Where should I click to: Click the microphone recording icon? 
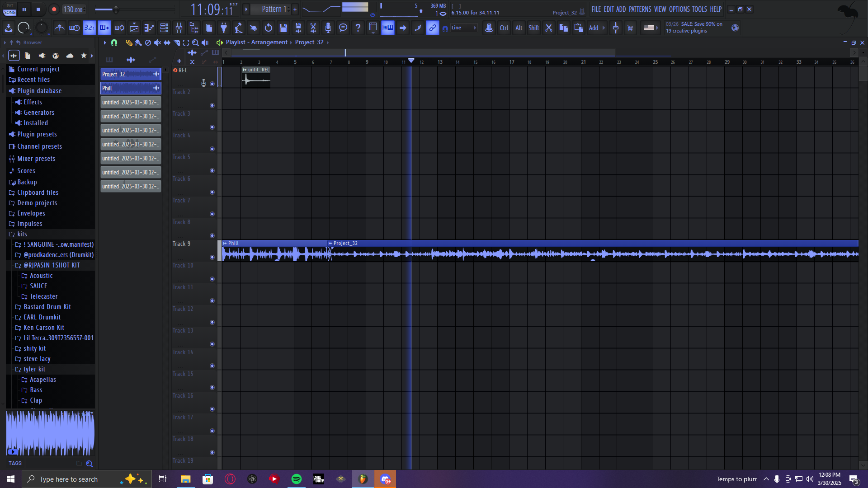pyautogui.click(x=328, y=28)
